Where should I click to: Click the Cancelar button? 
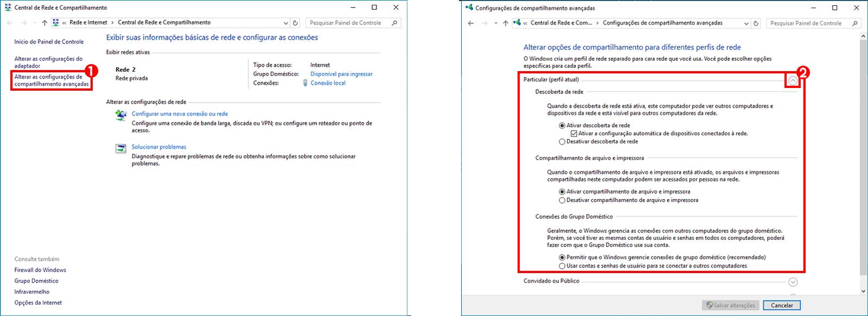point(782,305)
